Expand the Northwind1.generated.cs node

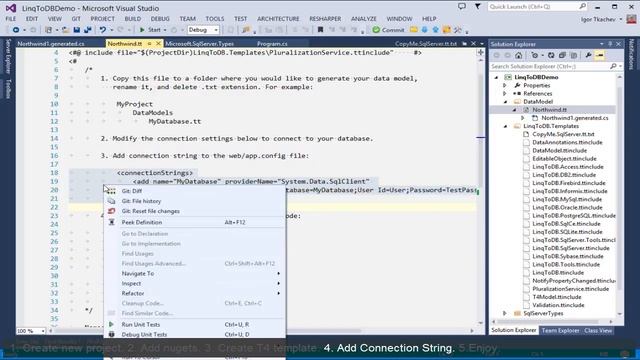(x=522, y=118)
